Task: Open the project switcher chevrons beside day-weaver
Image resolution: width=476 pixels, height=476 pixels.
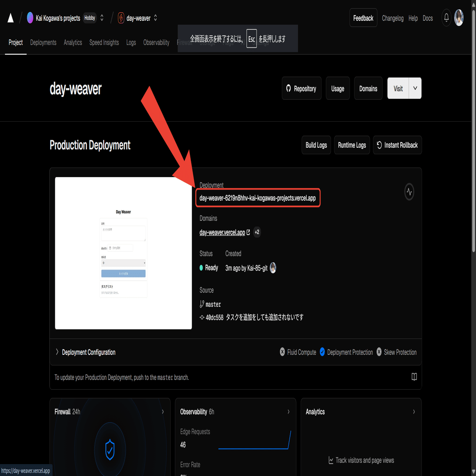Action: [156, 18]
